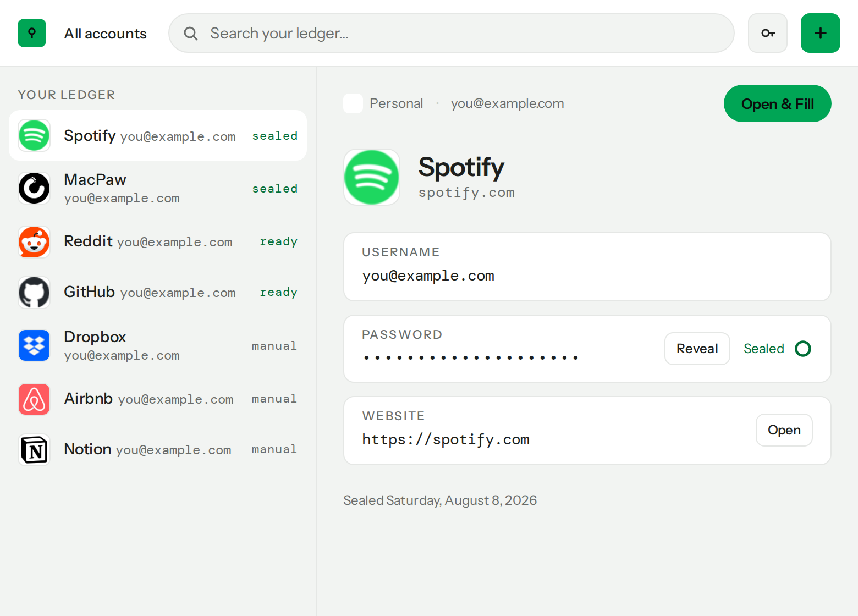Click the Personal vault label
Screen dimensions: 858x616
point(396,103)
